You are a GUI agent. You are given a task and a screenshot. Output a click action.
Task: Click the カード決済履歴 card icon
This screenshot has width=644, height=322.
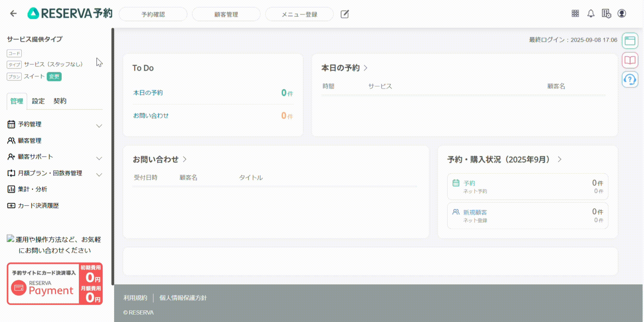tap(11, 205)
